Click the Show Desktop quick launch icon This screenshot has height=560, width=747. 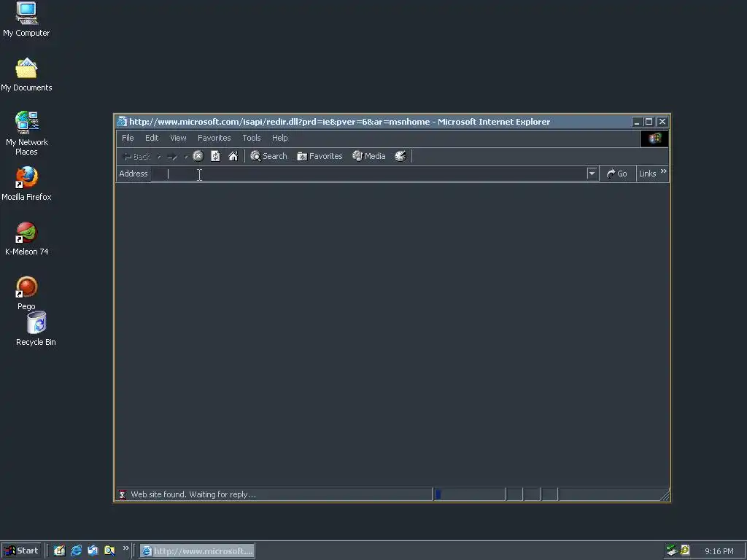click(59, 551)
